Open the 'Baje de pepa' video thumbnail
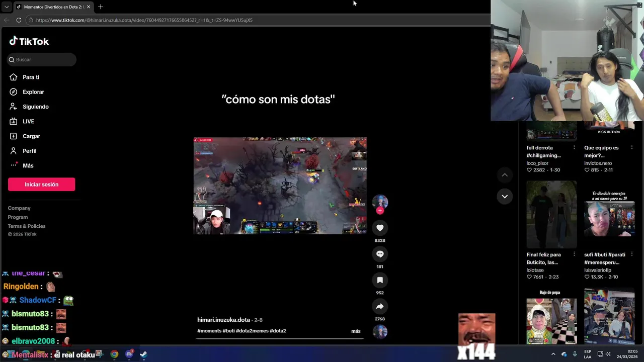This screenshot has width=644, height=362. (551, 316)
